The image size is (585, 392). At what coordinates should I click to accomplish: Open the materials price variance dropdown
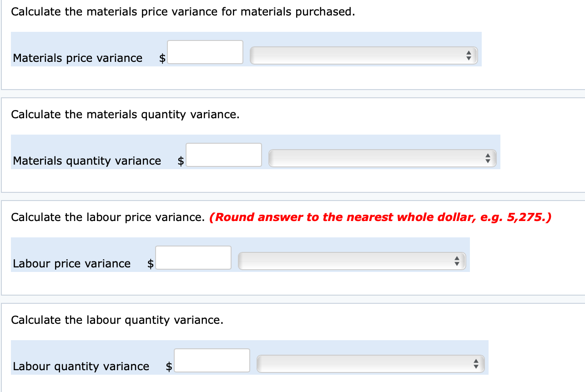364,55
